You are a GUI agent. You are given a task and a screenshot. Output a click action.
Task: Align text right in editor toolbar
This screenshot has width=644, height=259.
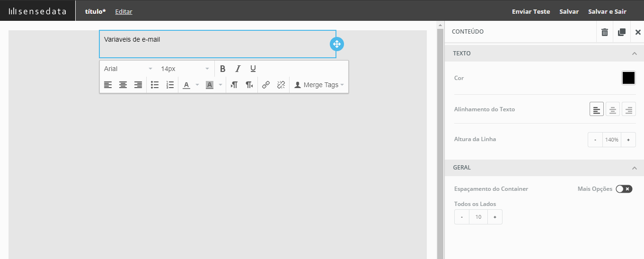(x=138, y=85)
